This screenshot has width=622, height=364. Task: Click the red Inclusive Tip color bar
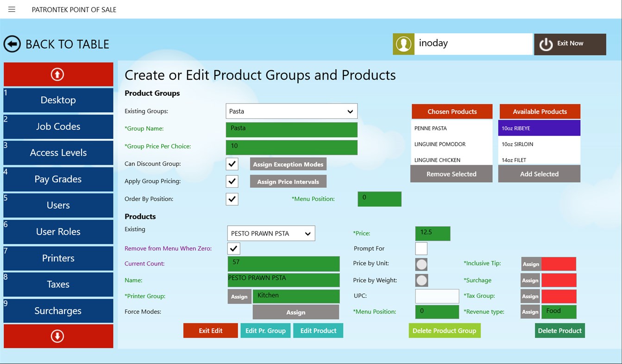[559, 264]
